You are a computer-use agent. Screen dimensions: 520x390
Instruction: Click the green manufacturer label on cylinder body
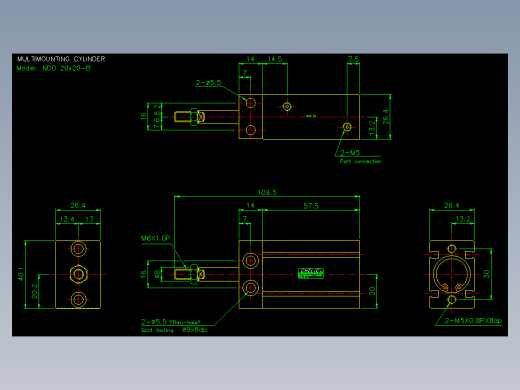click(x=311, y=274)
